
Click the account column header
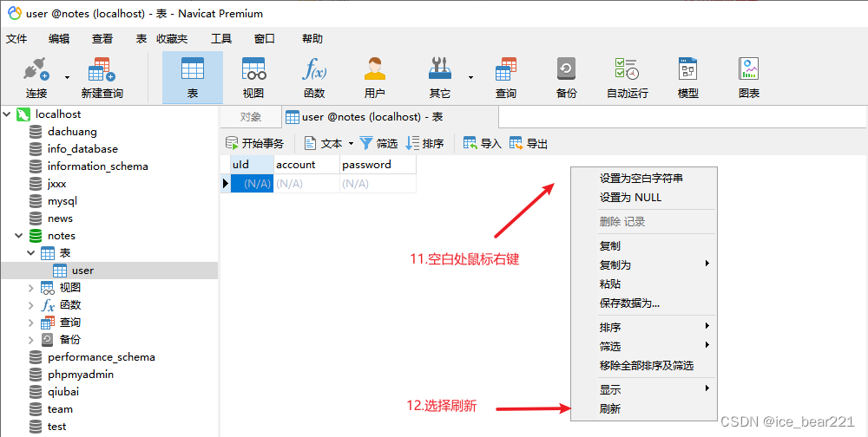click(x=306, y=164)
